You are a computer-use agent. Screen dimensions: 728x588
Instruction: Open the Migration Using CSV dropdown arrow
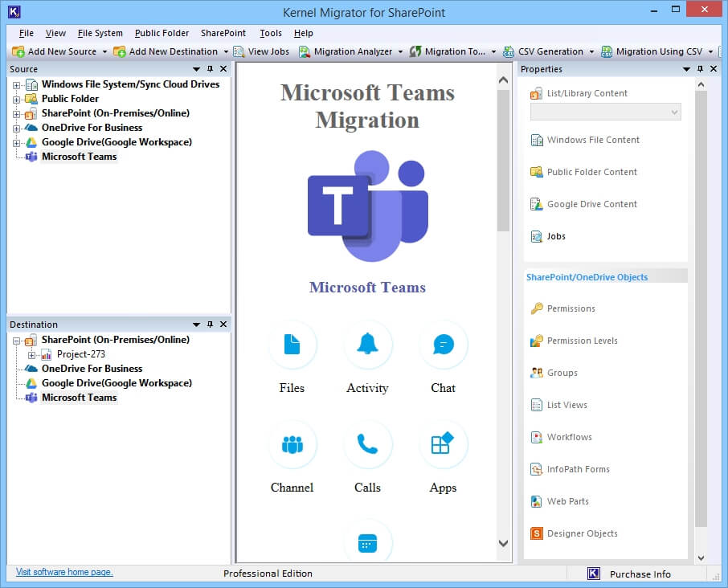coord(710,51)
